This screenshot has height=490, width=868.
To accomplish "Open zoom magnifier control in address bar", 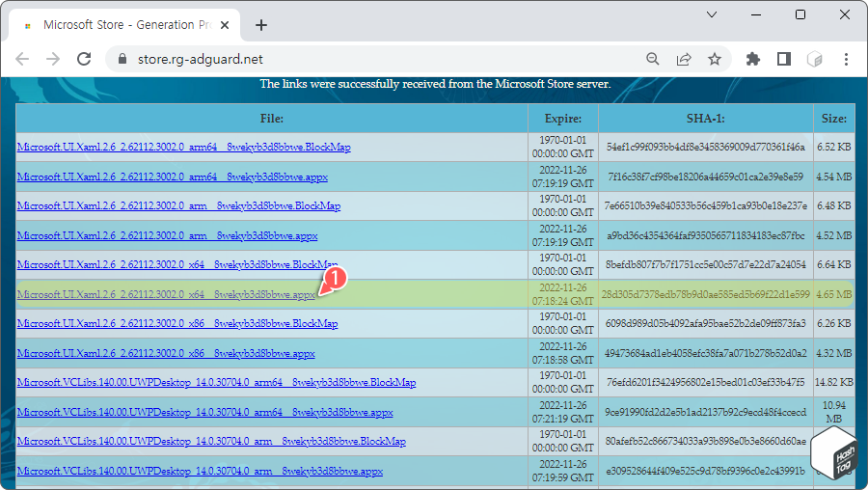I will click(x=653, y=59).
